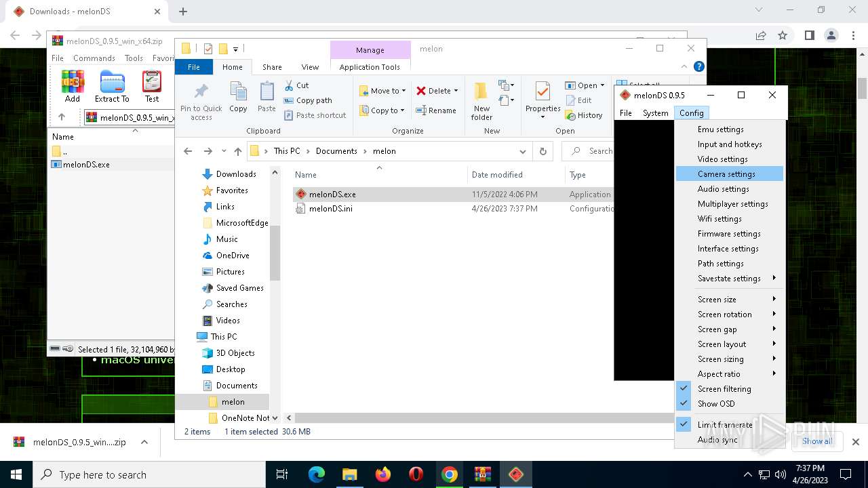Screen dimensions: 868x488
Task: Click Opera icon on taskbar
Action: pyautogui.click(x=416, y=474)
